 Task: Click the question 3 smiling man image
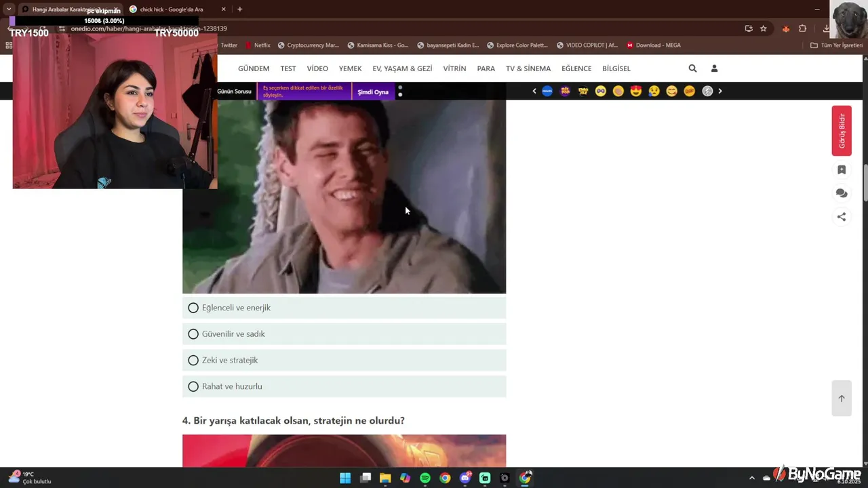click(x=344, y=197)
